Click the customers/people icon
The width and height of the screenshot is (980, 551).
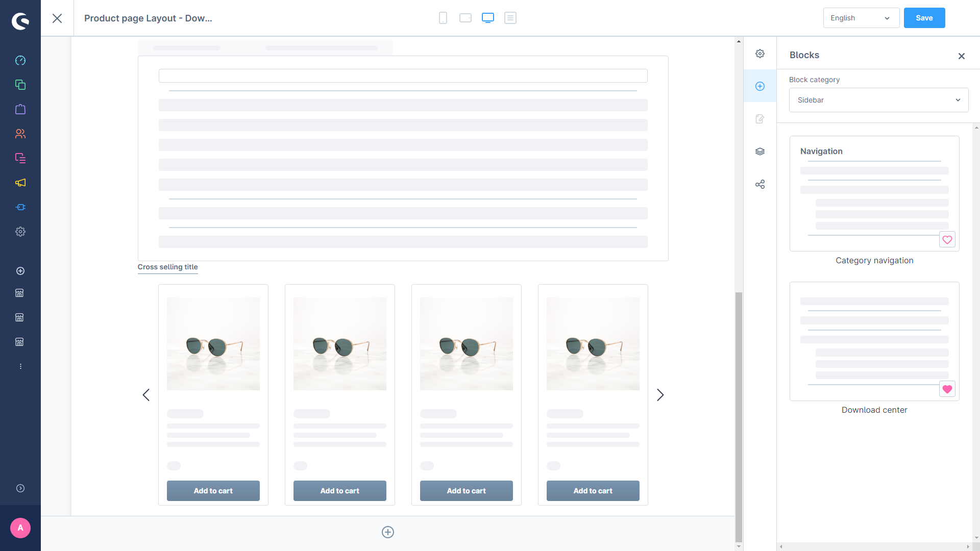(20, 134)
